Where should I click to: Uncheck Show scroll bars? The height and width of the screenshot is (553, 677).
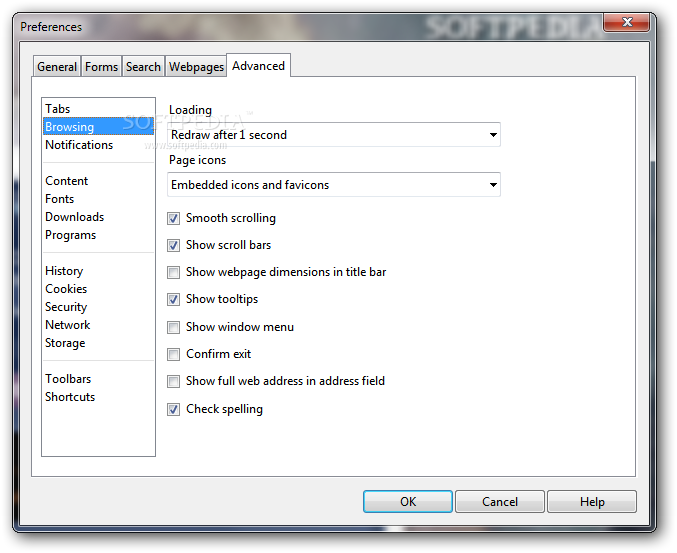click(174, 246)
